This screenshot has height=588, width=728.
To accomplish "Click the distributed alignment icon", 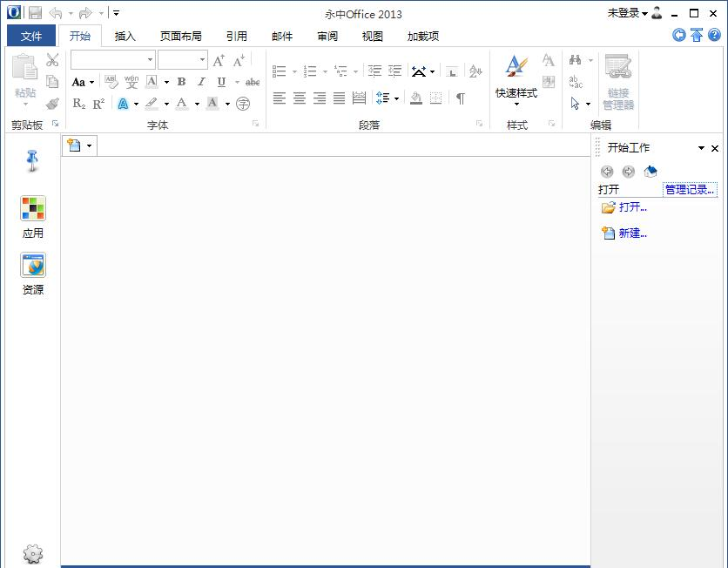I will pyautogui.click(x=360, y=98).
